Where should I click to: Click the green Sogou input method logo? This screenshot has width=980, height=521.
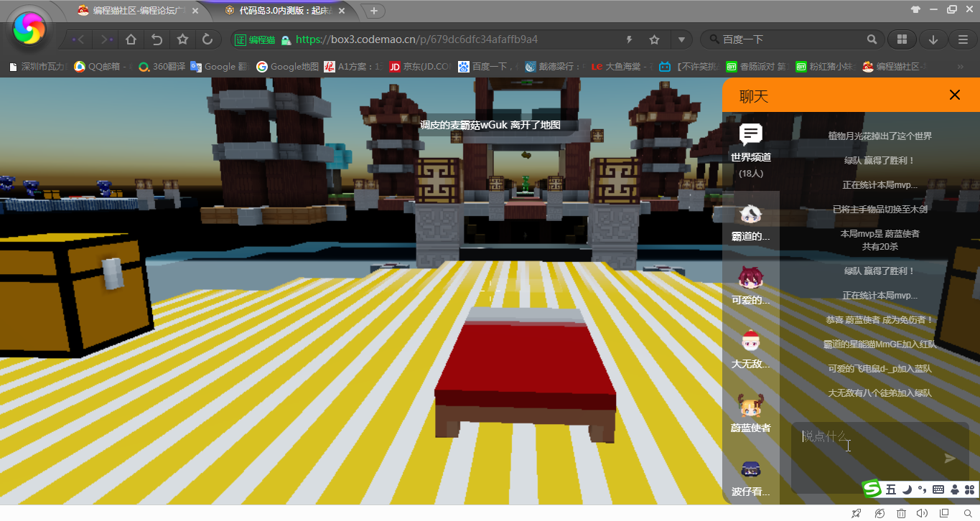pos(872,489)
